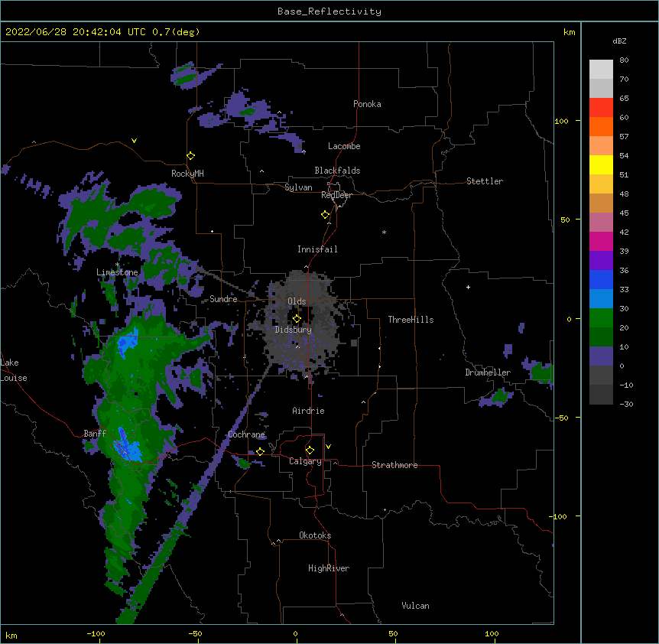Select the magenta swatch in the dBZ legend

(x=601, y=242)
